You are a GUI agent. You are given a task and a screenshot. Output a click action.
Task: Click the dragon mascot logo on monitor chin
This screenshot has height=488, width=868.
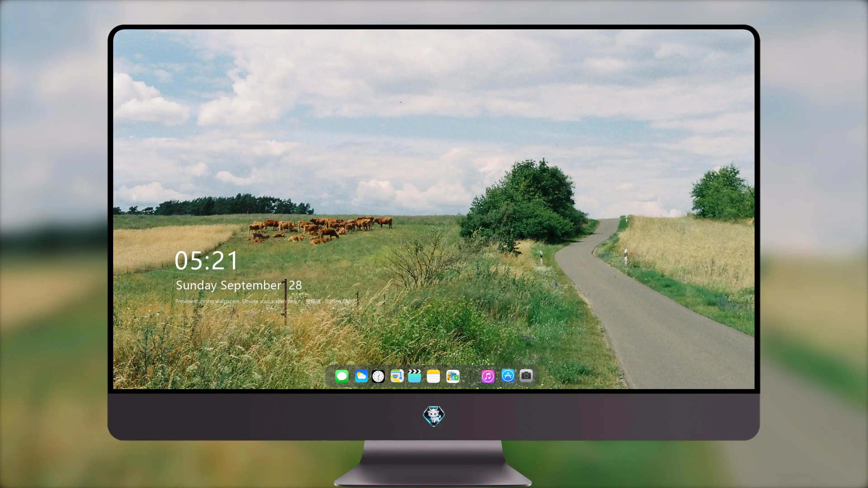click(434, 416)
